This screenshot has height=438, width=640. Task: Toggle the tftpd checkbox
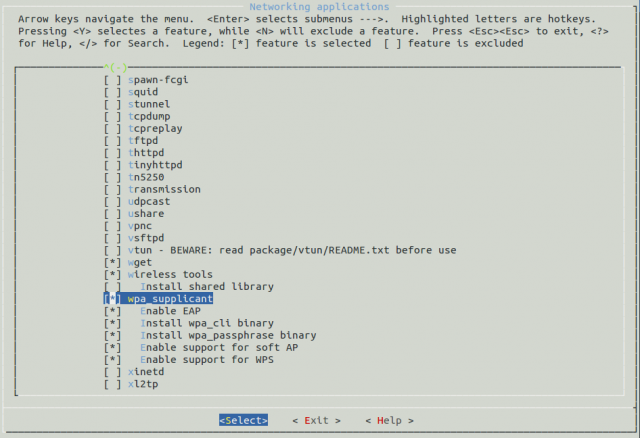[x=112, y=141]
